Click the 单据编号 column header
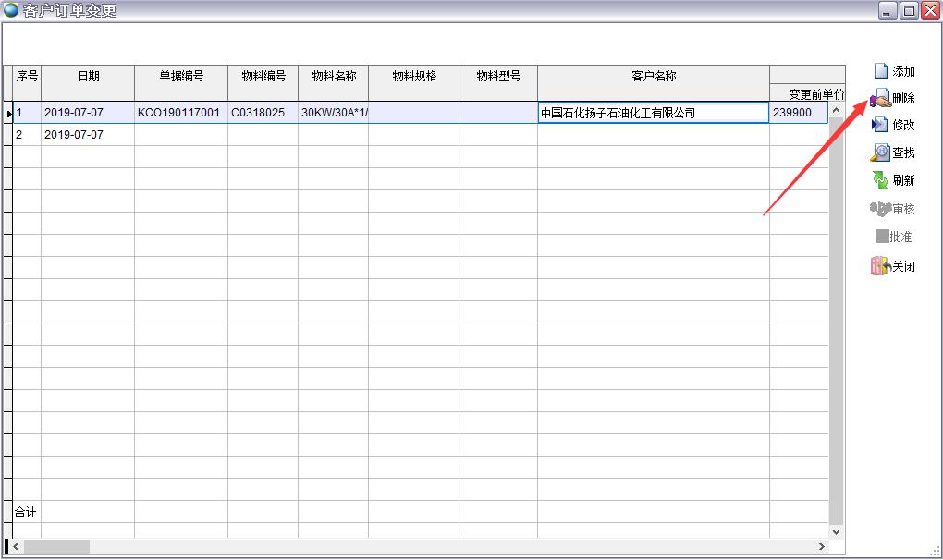This screenshot has height=560, width=943. pos(181,77)
